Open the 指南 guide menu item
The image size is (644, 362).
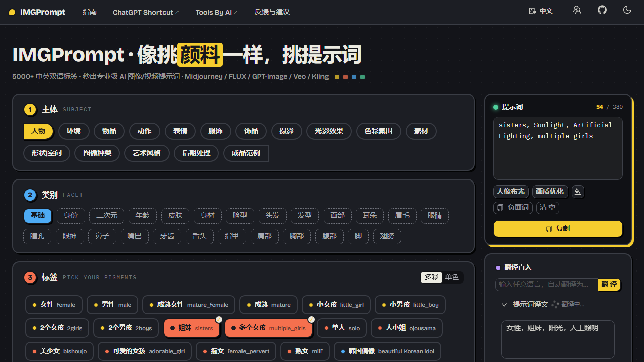pyautogui.click(x=90, y=12)
